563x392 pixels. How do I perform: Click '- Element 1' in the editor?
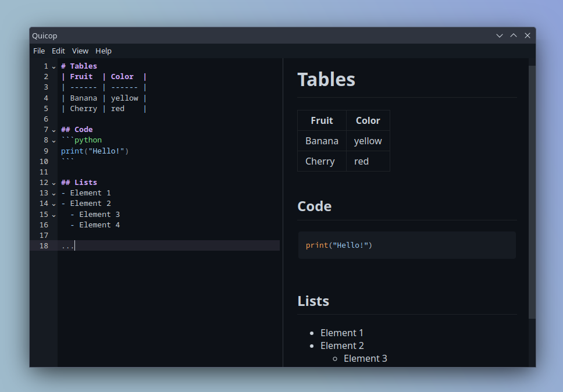[x=86, y=193]
